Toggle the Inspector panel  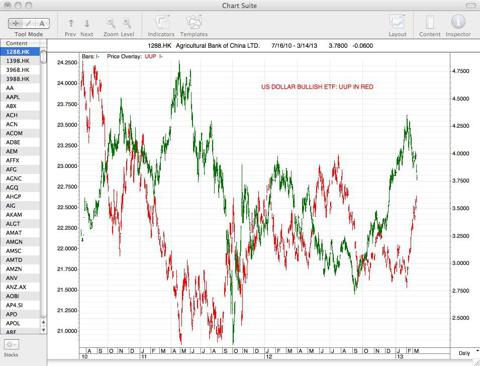(x=458, y=22)
